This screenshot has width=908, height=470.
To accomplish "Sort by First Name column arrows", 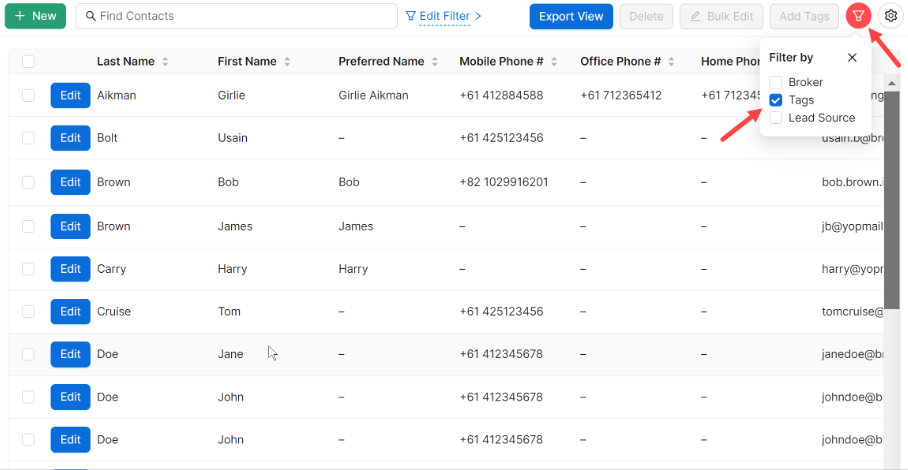I will click(287, 62).
